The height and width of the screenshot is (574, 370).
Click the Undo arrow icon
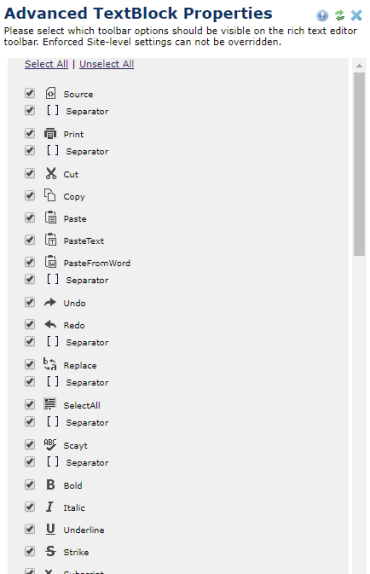tap(50, 302)
